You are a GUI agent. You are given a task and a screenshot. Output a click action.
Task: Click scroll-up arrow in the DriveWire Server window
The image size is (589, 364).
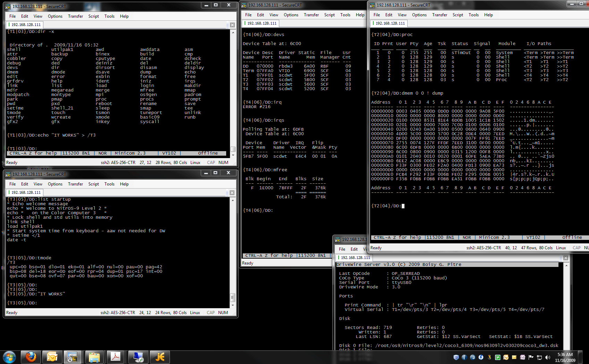pyautogui.click(x=566, y=265)
